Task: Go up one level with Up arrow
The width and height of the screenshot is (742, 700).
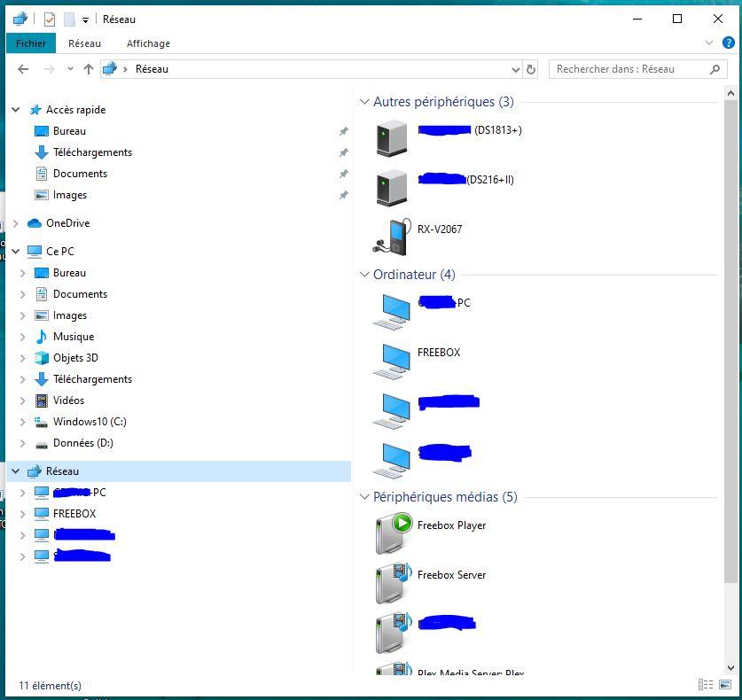Action: (89, 69)
